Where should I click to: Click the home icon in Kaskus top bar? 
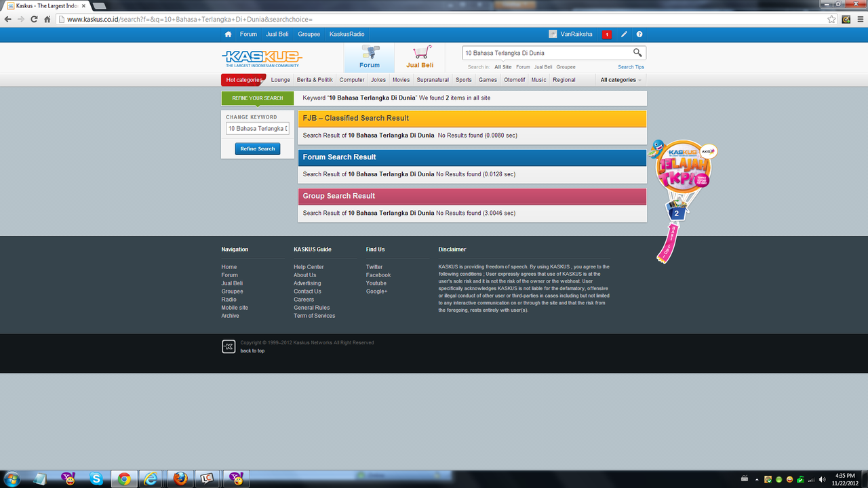[228, 34]
